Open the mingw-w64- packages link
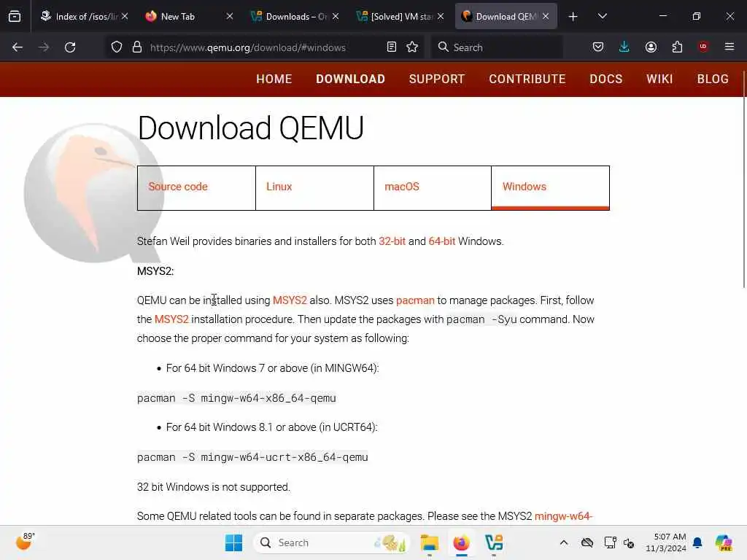Viewport: 747px width, 560px height. point(564,516)
